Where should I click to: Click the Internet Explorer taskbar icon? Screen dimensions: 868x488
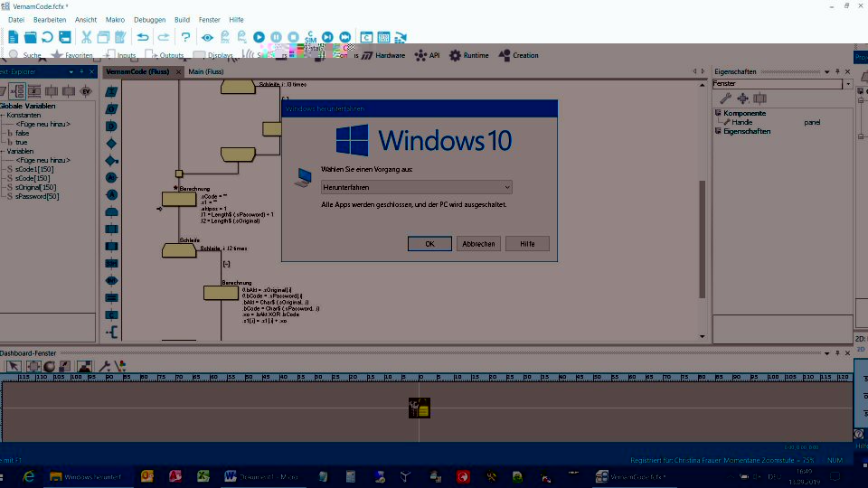pos(29,476)
